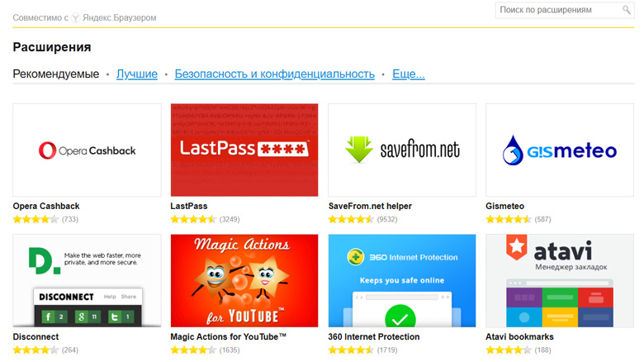644x362 pixels.
Task: Click the Disconnect title text
Action: 36,337
